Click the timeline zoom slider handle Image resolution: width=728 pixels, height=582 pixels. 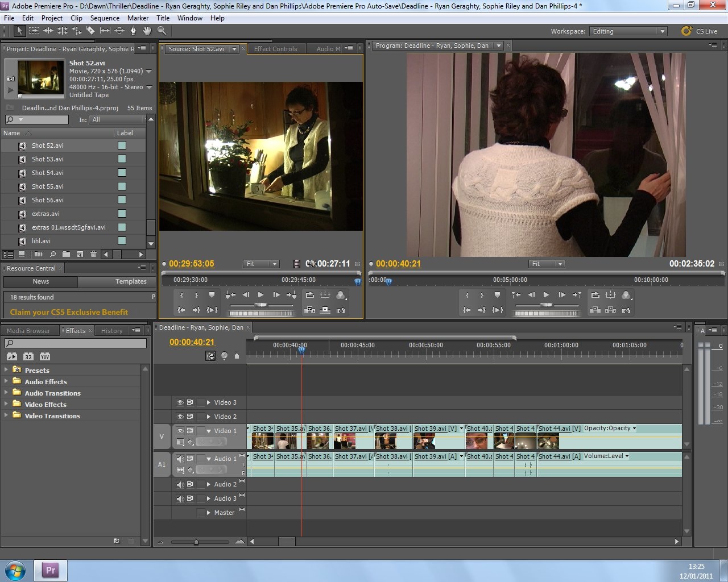(x=196, y=542)
